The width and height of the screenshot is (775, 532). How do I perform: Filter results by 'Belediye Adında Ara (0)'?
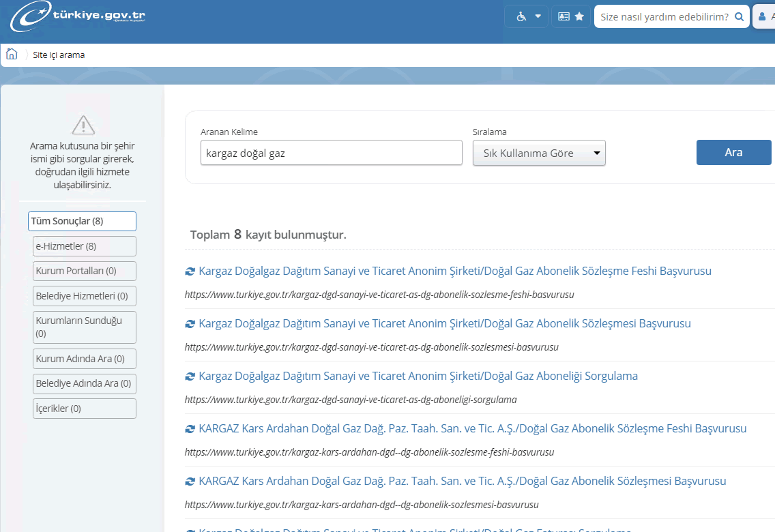85,383
